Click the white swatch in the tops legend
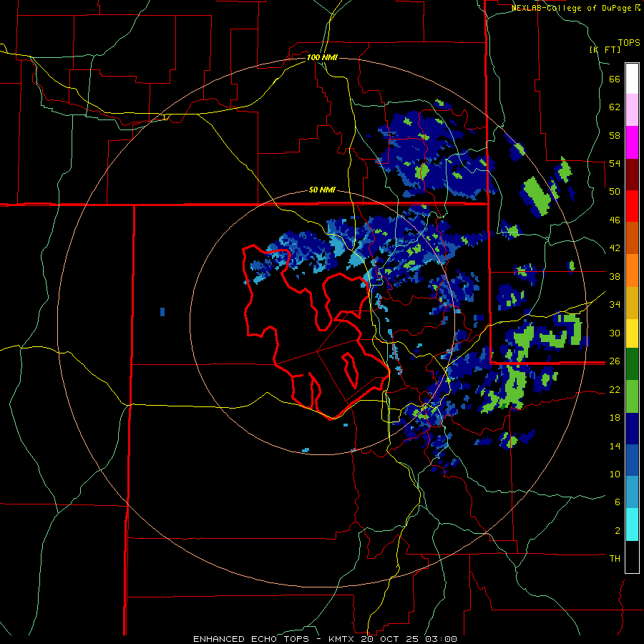Image resolution: width=644 pixels, height=644 pixels. coord(632,79)
